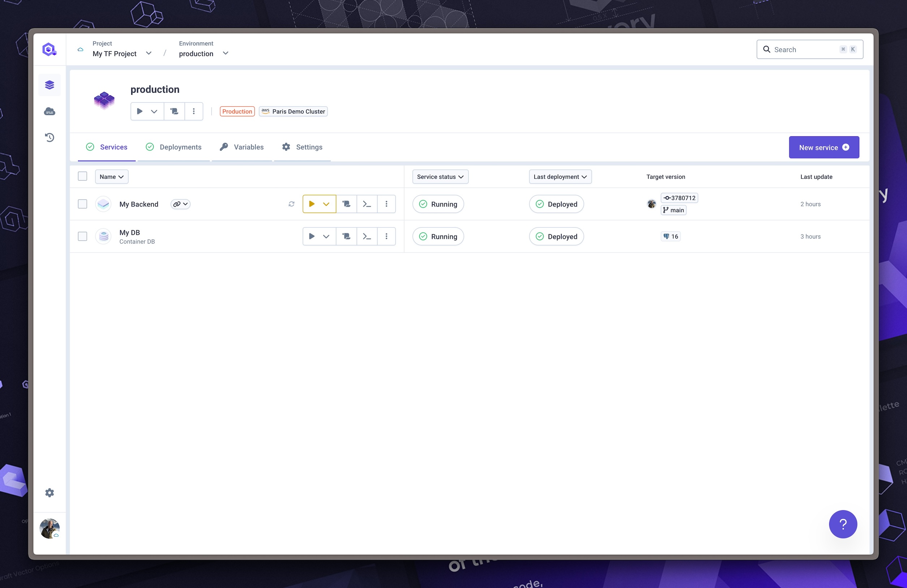Click the terminal icon for My DB
Image resolution: width=907 pixels, height=588 pixels.
coord(367,236)
